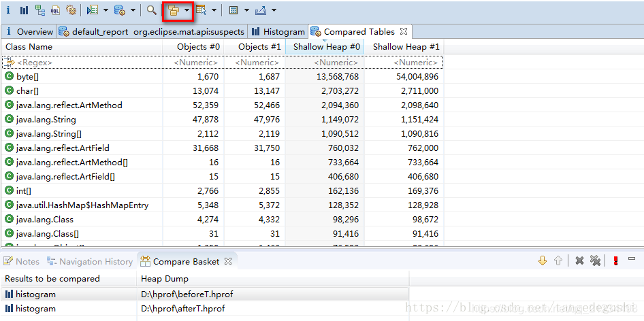Select the D:\hprof\beforeT.hprof entry

pyautogui.click(x=187, y=294)
